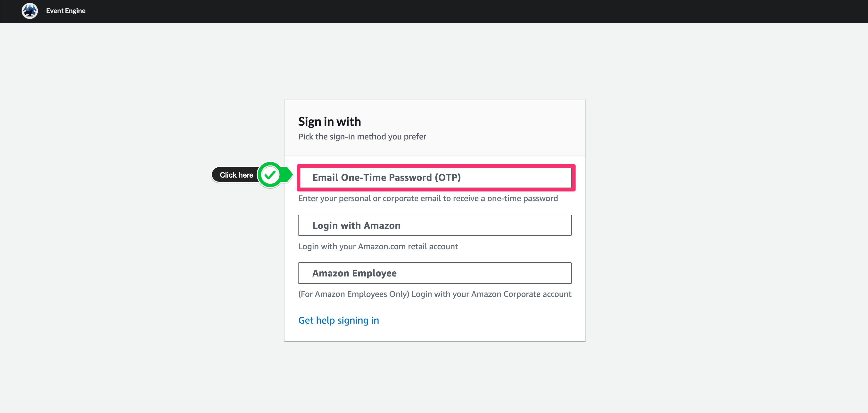Click the Event Engine logo icon
The width and height of the screenshot is (868, 413).
coord(30,11)
